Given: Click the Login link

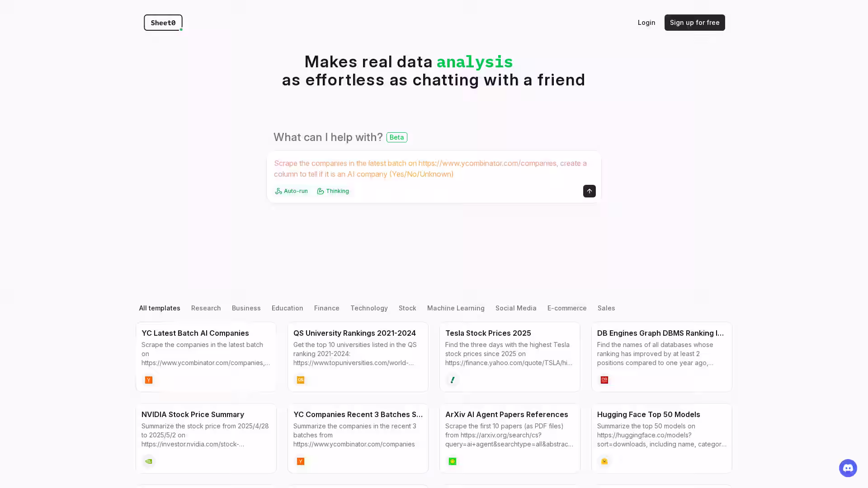Looking at the screenshot, I should coord(646,23).
